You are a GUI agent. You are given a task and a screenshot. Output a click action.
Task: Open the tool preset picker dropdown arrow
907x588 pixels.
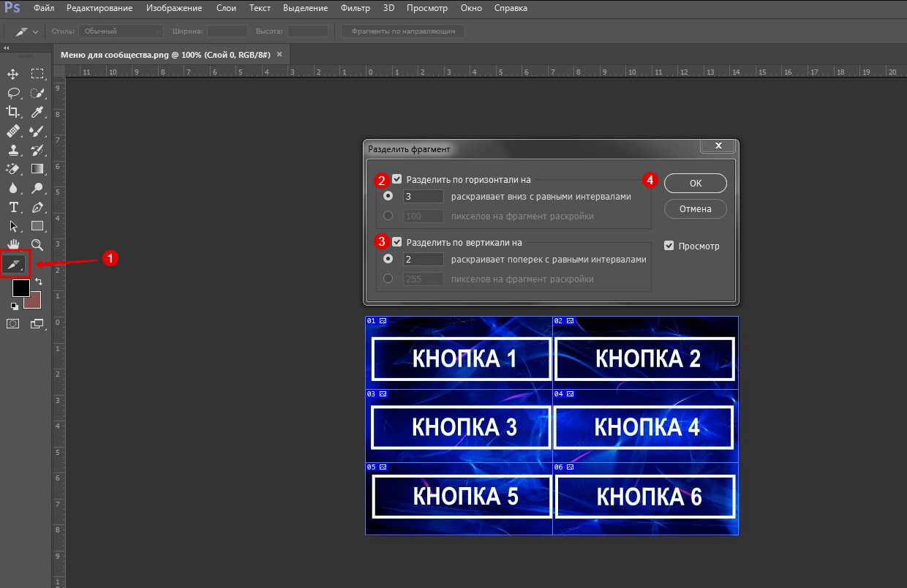pyautogui.click(x=35, y=32)
